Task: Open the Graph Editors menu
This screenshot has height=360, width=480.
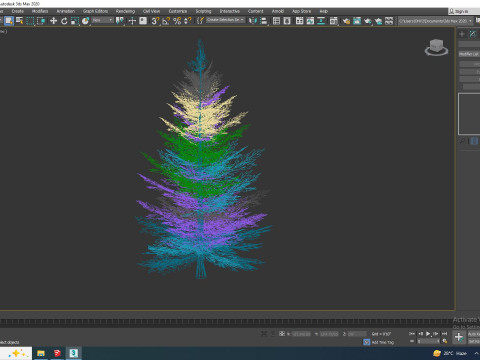Action: [x=95, y=11]
